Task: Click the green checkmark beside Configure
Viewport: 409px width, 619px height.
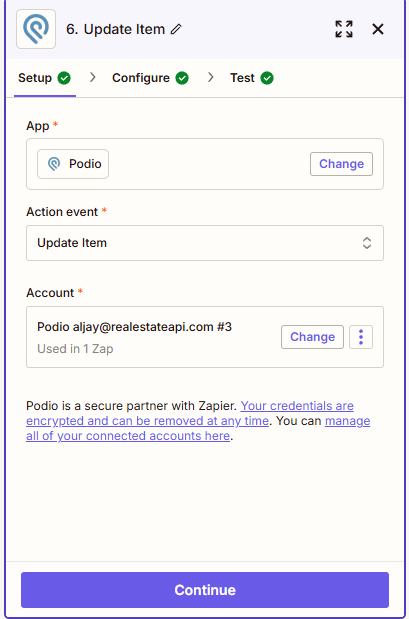Action: [x=182, y=78]
